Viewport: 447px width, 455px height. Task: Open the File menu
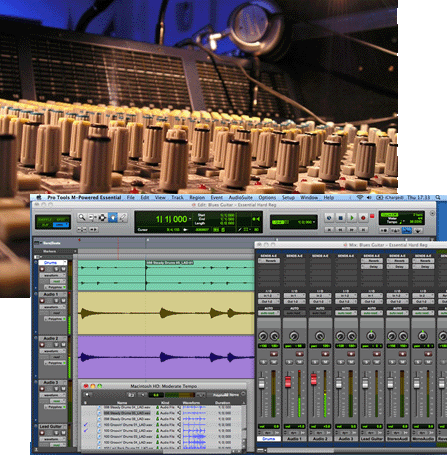pyautogui.click(x=131, y=197)
